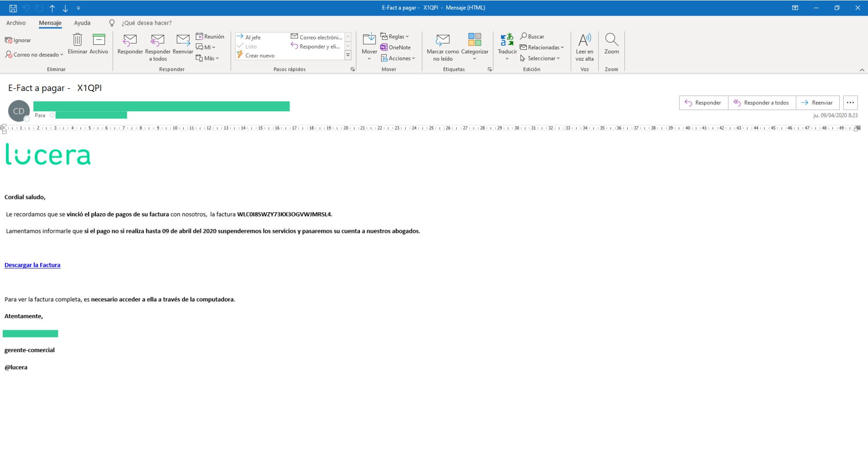Click the Reenviar icon in ribbon
This screenshot has width=868, height=471.
[x=183, y=40]
